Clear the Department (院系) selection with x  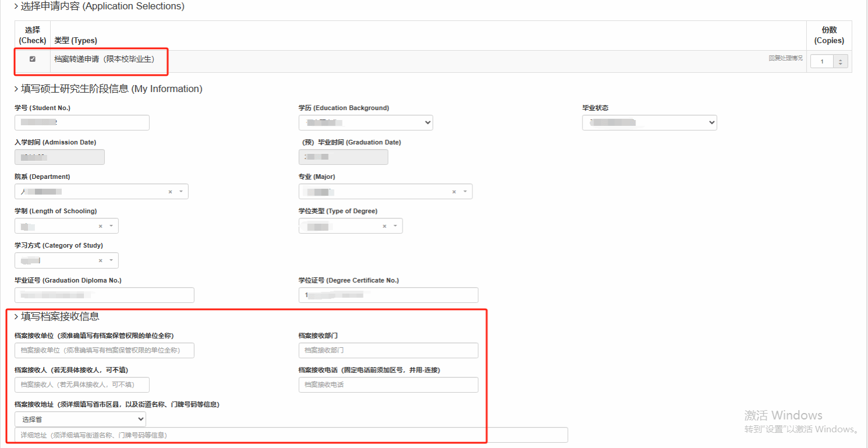click(170, 192)
